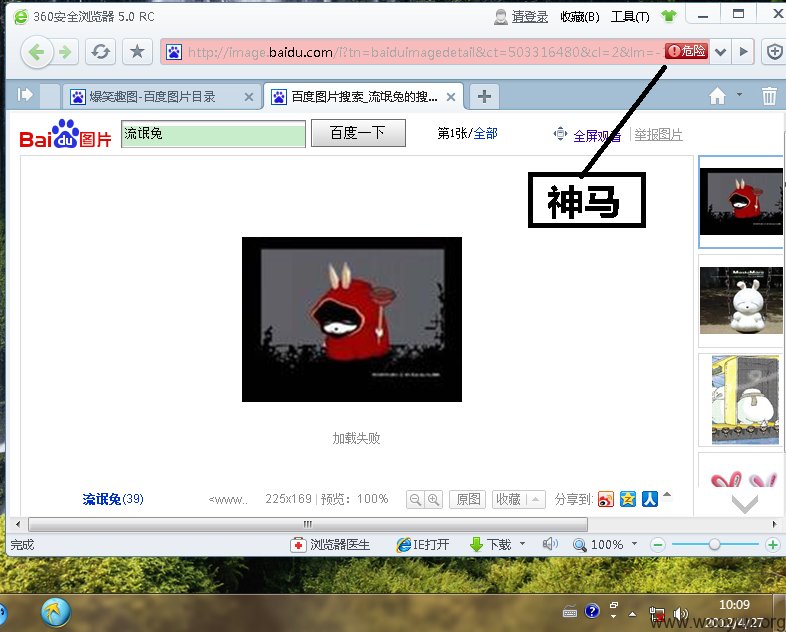Click the system tray volume icon

click(x=680, y=614)
